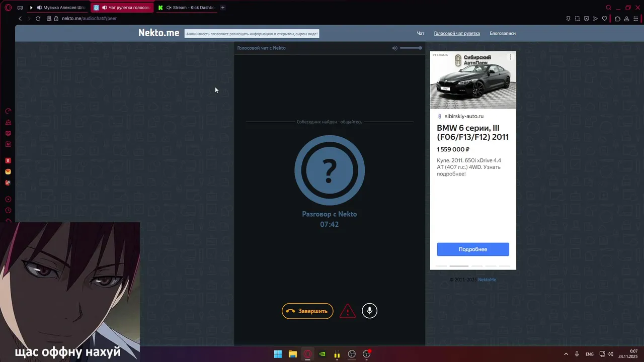
Task: Open the translator icon in sidebar
Action: (8, 183)
